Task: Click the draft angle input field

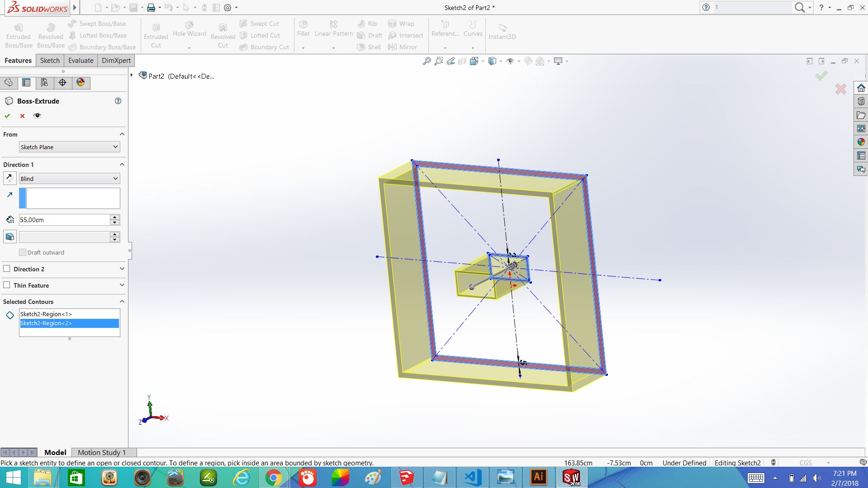Action: click(64, 237)
